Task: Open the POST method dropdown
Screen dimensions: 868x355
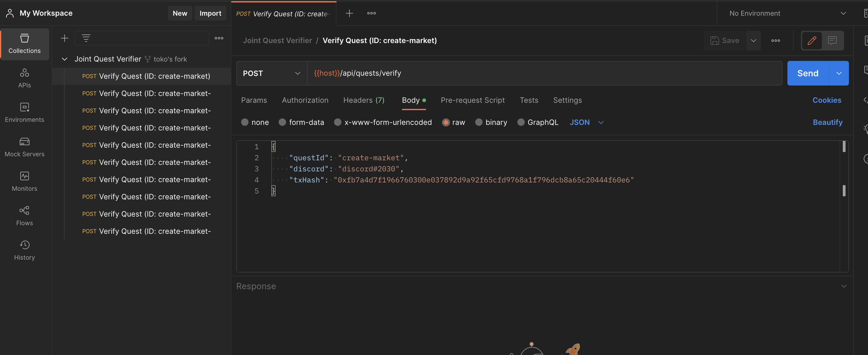Action: pyautogui.click(x=271, y=73)
